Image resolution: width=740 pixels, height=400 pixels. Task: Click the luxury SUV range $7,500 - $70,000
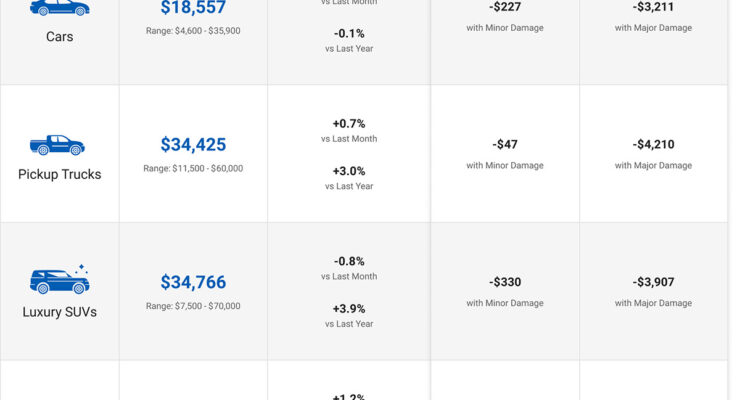point(193,306)
